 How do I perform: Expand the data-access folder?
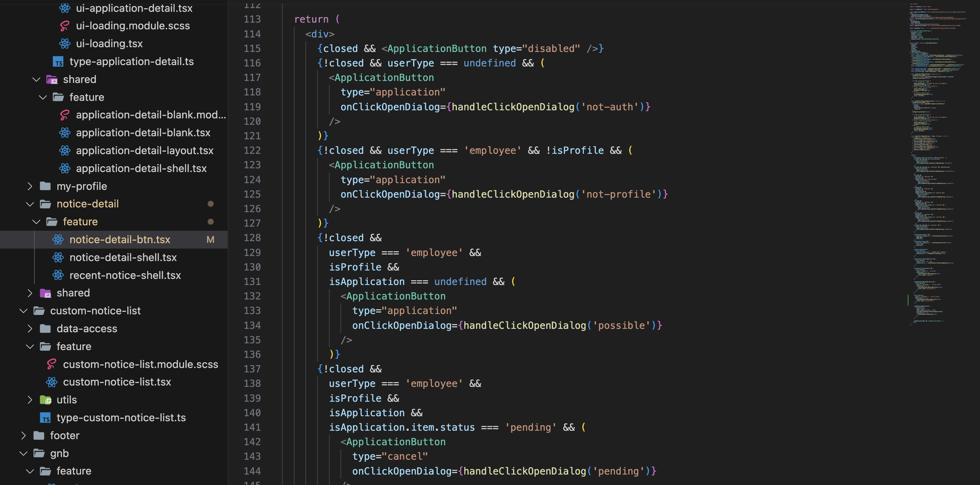30,329
